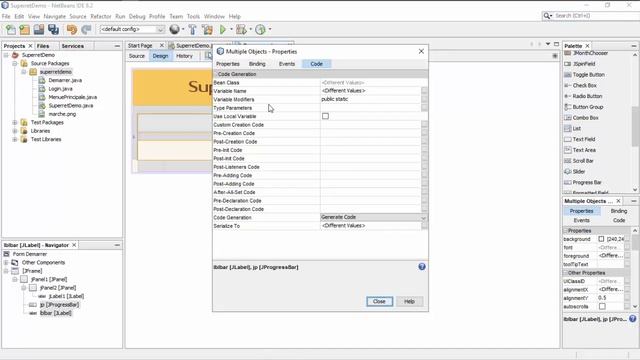Open the Code Generation dropdown arrow
This screenshot has height=360, width=640.
pyautogui.click(x=423, y=218)
